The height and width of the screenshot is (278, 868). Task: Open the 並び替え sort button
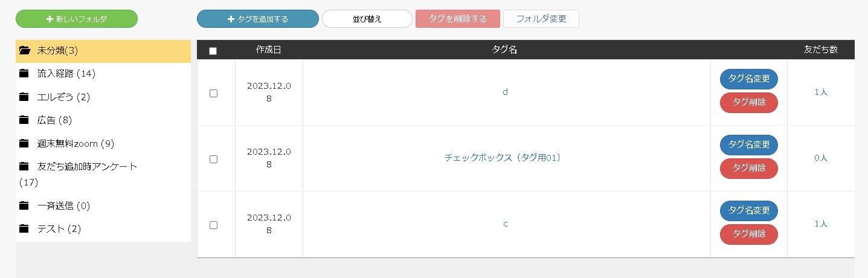click(x=367, y=19)
